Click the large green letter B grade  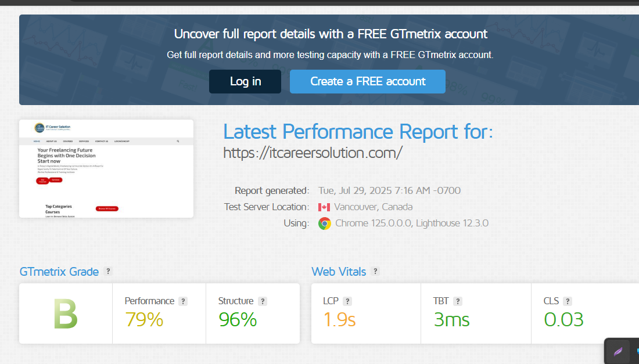tap(65, 313)
